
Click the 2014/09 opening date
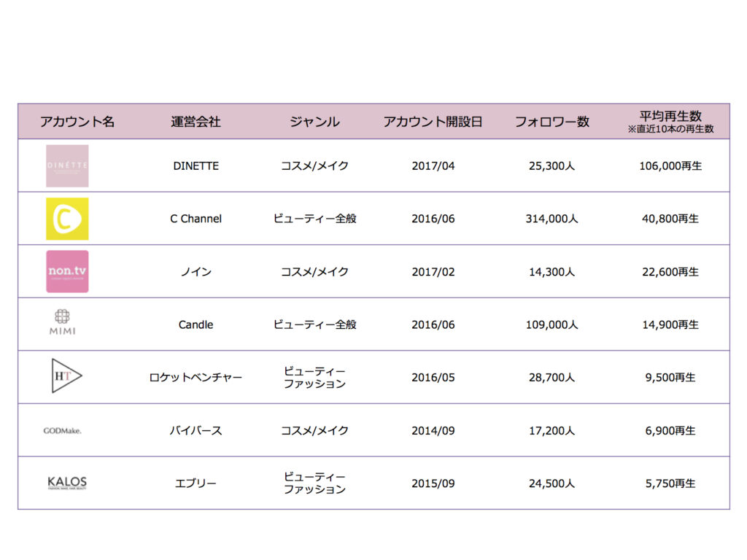[x=433, y=430]
